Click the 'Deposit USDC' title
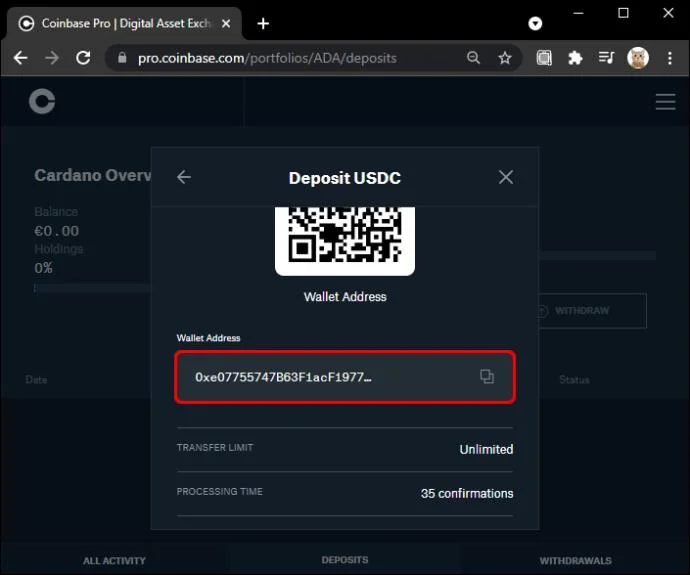690x575 pixels. click(x=345, y=178)
